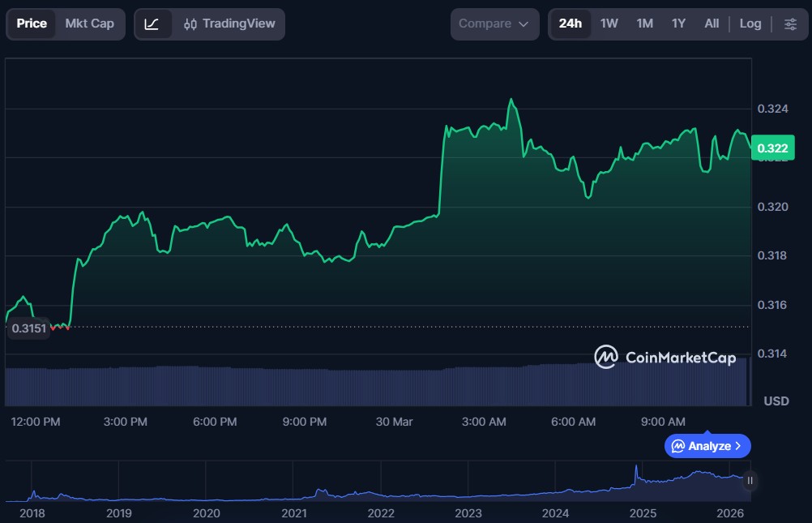Screen dimensions: 812x523
Task: Expand the Analyze button arrow
Action: (737, 446)
